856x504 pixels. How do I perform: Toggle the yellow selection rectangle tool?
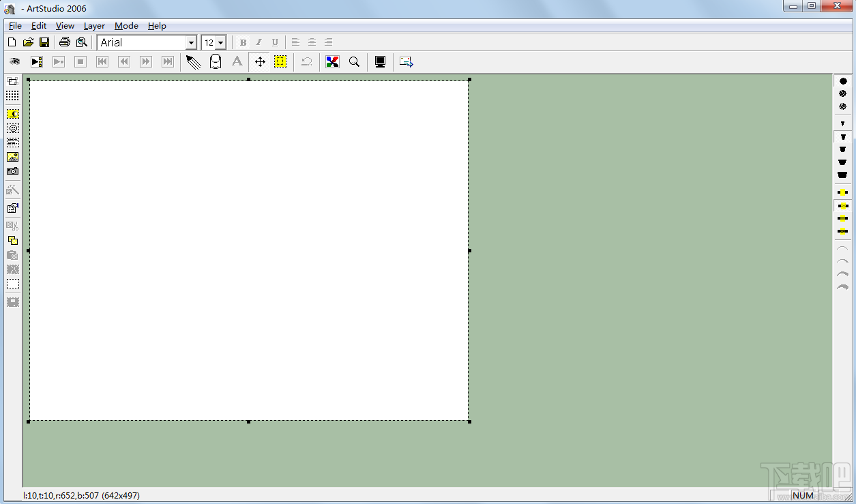point(280,62)
